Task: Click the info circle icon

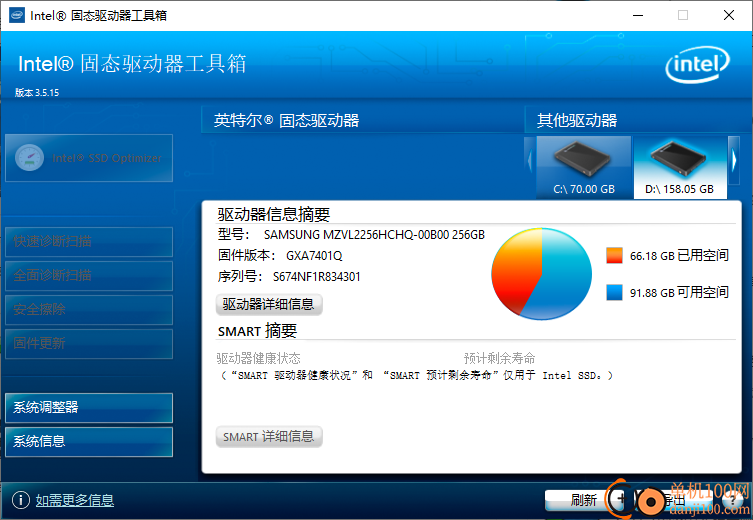Action: tap(21, 500)
